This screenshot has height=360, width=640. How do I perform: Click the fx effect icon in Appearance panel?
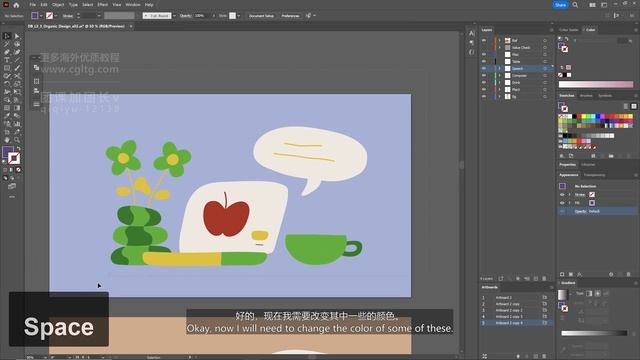(580, 274)
